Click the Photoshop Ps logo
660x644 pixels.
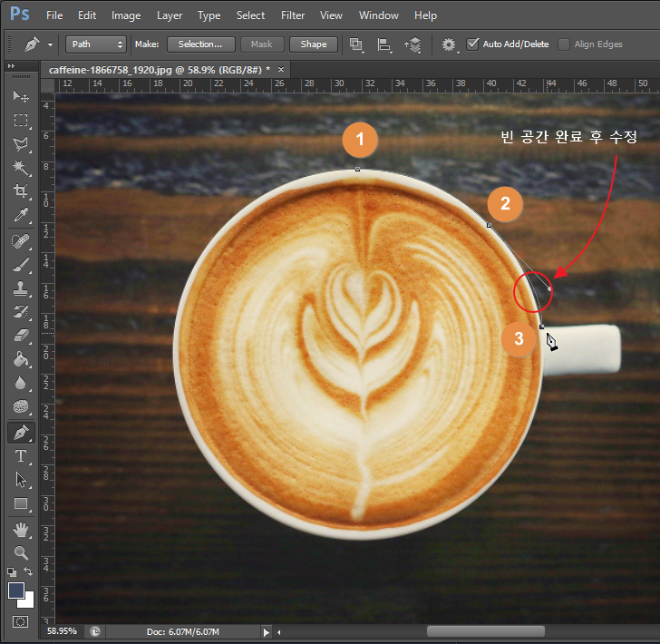[x=20, y=15]
